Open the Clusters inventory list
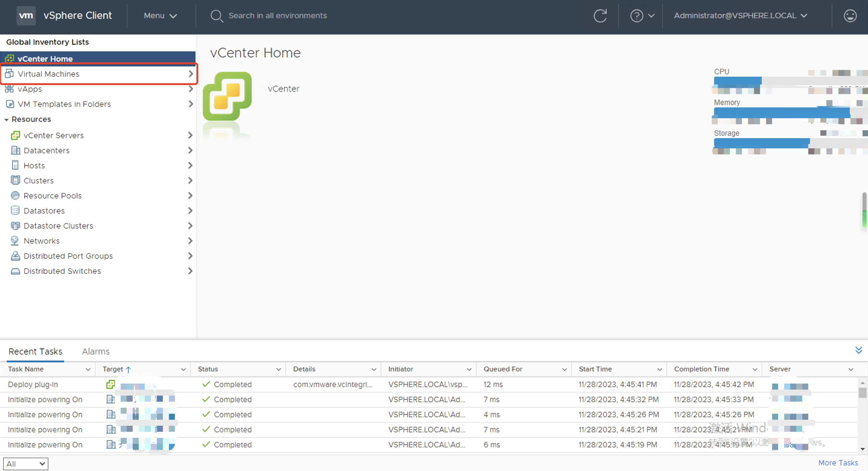 pyautogui.click(x=98, y=180)
